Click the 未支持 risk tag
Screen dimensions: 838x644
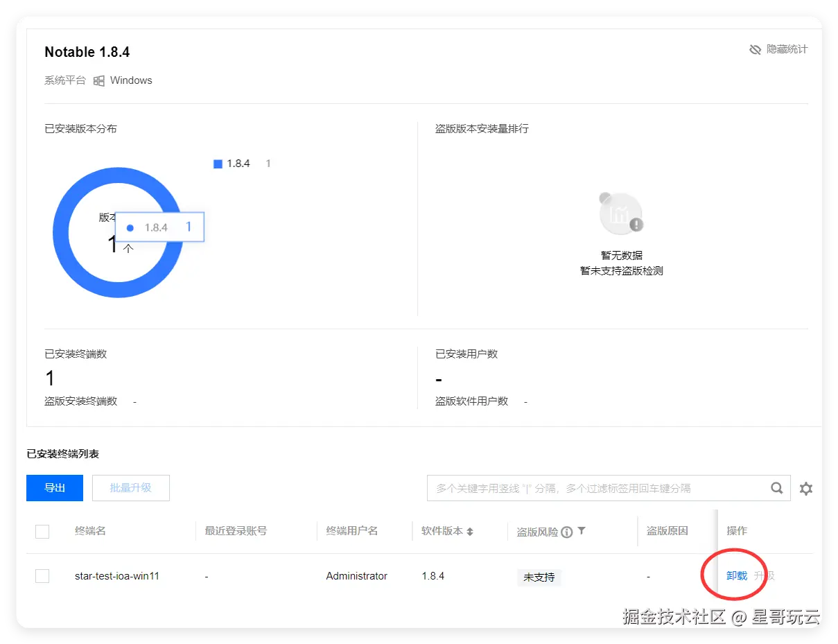tap(539, 577)
